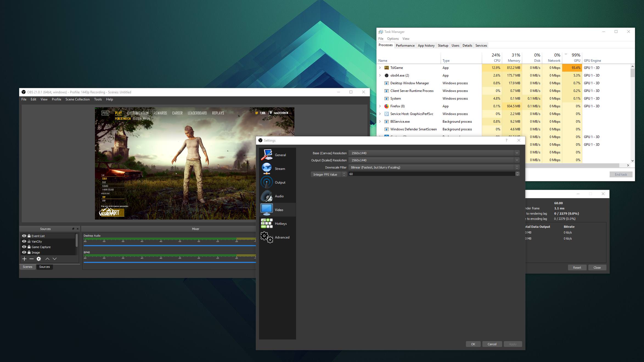
Task: Click the Firefox process icon
Action: click(x=387, y=106)
